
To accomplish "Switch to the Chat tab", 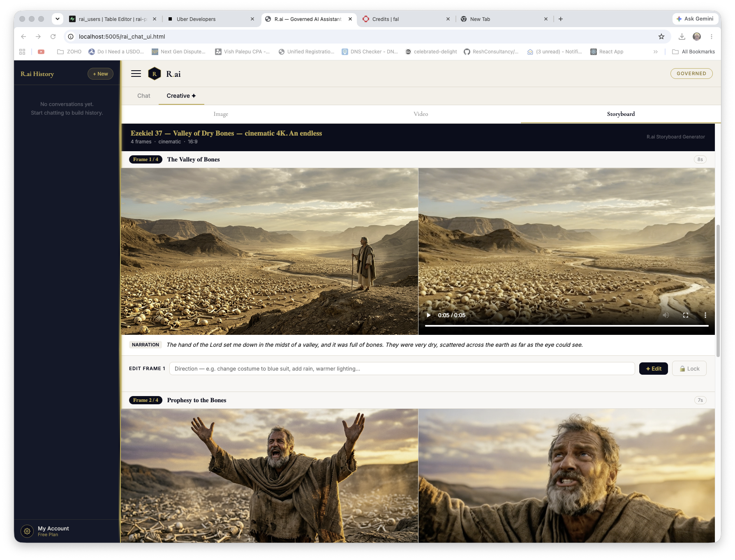I will pos(144,96).
